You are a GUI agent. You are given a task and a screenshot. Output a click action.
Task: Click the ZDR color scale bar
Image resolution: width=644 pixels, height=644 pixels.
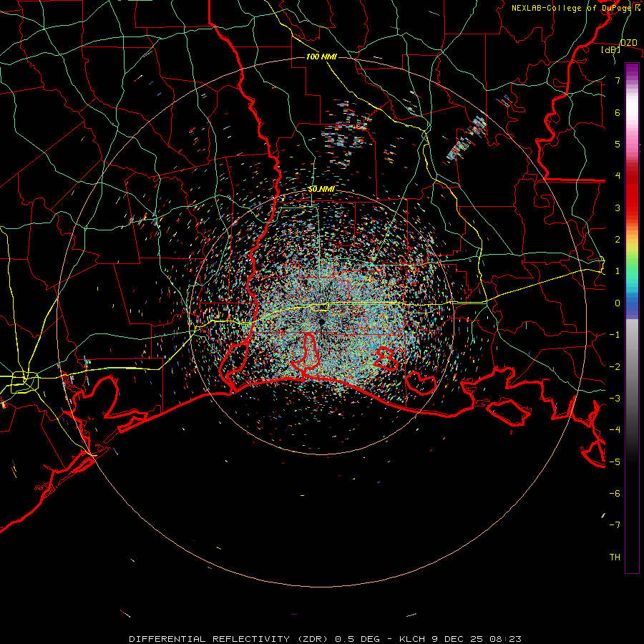coord(632,318)
